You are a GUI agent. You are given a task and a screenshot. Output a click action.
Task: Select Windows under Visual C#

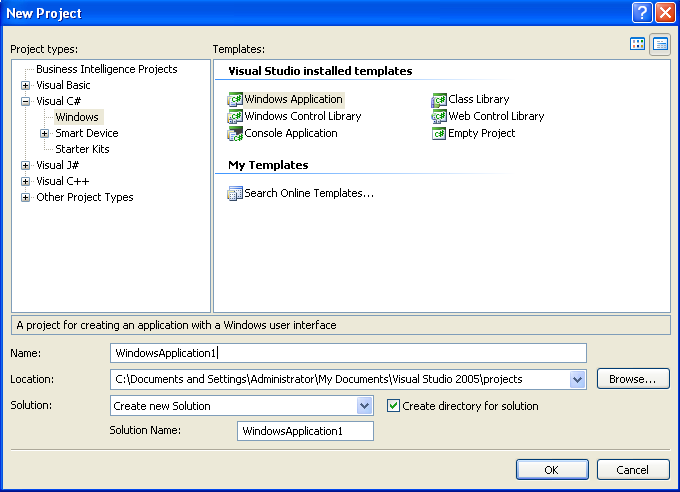click(77, 117)
